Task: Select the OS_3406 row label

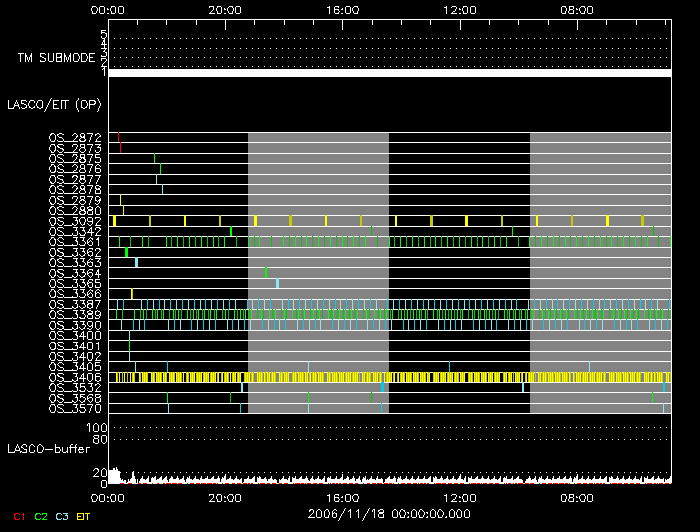Action: (75, 377)
